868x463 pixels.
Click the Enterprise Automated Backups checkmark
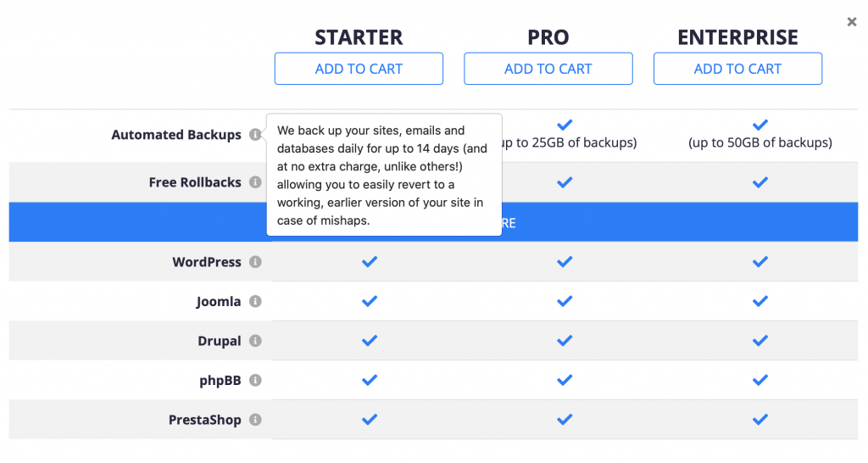click(760, 126)
